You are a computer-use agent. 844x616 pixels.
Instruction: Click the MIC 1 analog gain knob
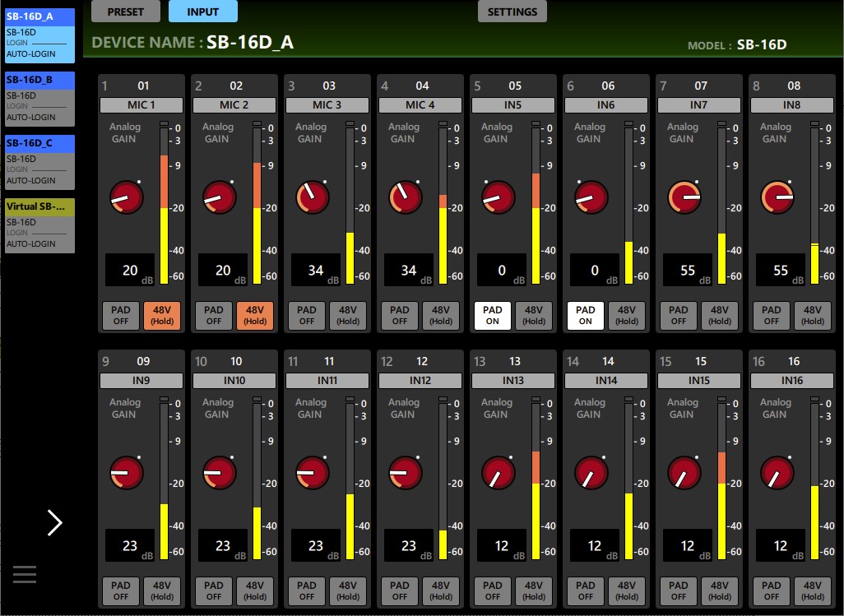[127, 198]
